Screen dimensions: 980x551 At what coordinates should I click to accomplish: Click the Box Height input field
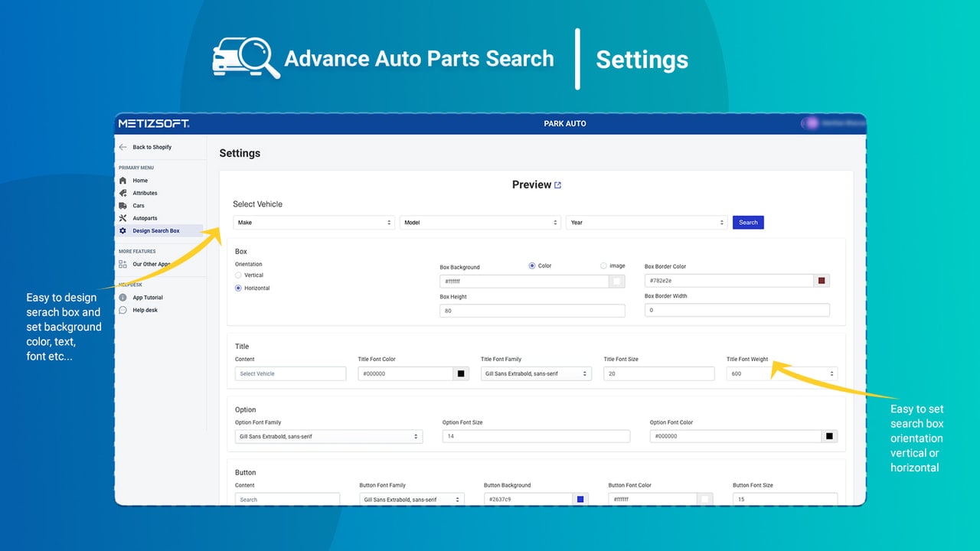[532, 311]
